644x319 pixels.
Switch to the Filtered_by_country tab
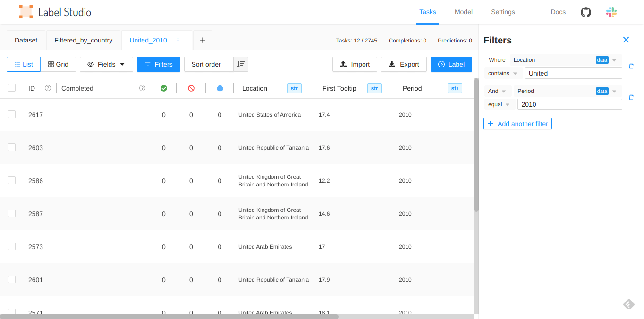click(83, 40)
